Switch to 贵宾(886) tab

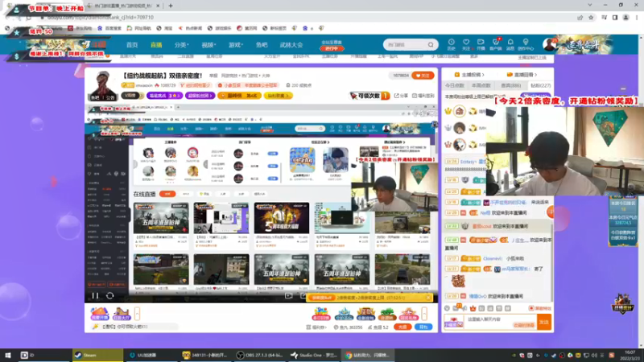511,85
